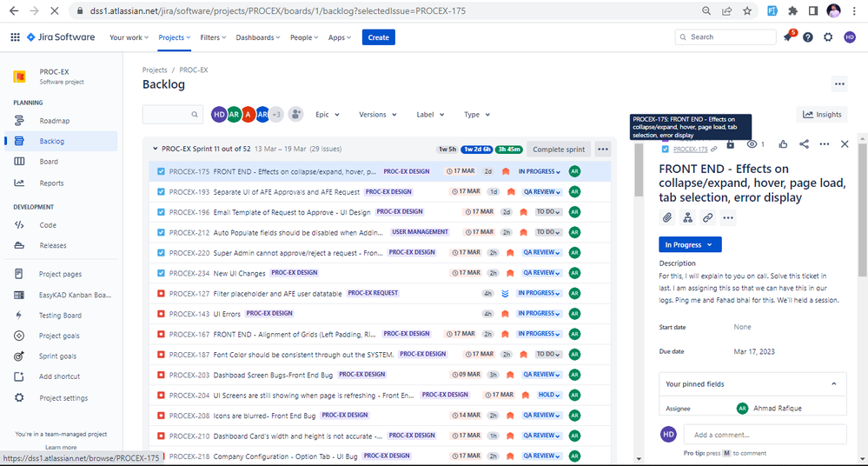Viewport: 868px width, 466px height.
Task: Open Jira settings gear icon
Action: 828,37
